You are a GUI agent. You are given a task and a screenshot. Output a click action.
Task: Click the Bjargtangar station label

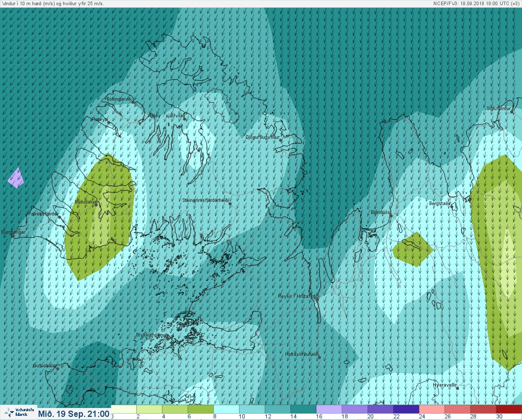click(14, 232)
